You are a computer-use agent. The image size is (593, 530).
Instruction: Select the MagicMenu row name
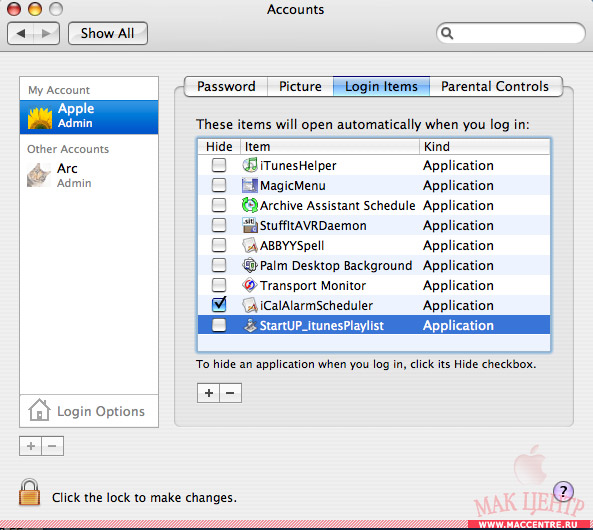coord(293,186)
